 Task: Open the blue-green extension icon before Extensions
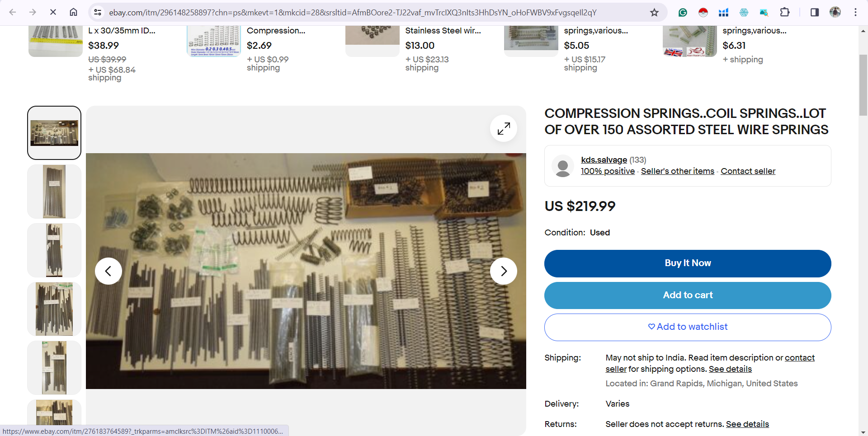point(764,12)
